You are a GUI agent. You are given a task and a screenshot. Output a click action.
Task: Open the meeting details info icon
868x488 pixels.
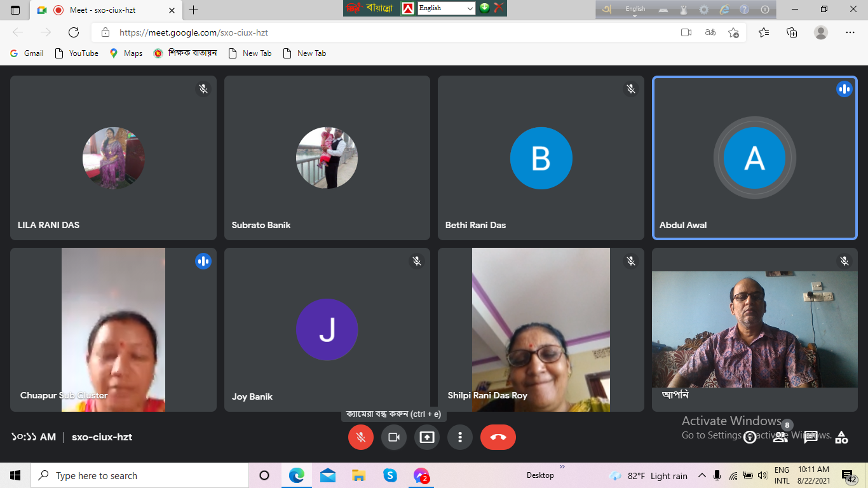[750, 437]
